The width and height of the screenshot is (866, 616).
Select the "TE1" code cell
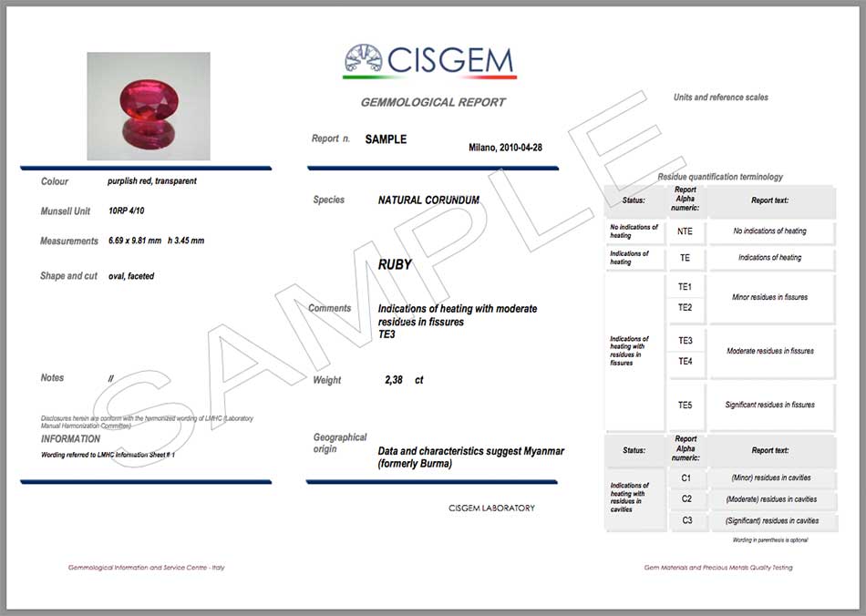685,287
